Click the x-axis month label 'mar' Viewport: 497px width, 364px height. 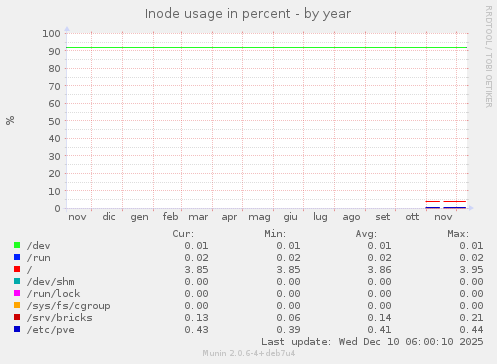198,217
